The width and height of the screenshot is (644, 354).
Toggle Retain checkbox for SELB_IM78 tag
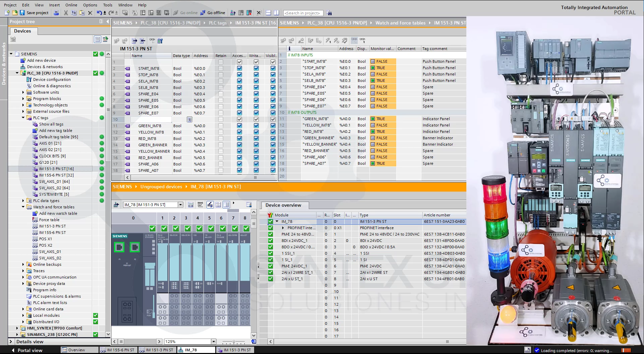pyautogui.click(x=221, y=87)
